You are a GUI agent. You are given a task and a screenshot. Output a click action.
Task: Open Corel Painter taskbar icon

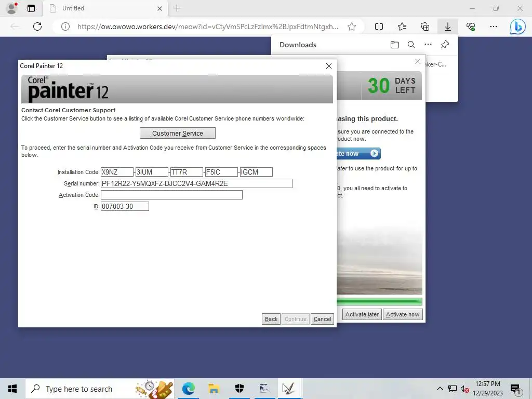(x=288, y=389)
